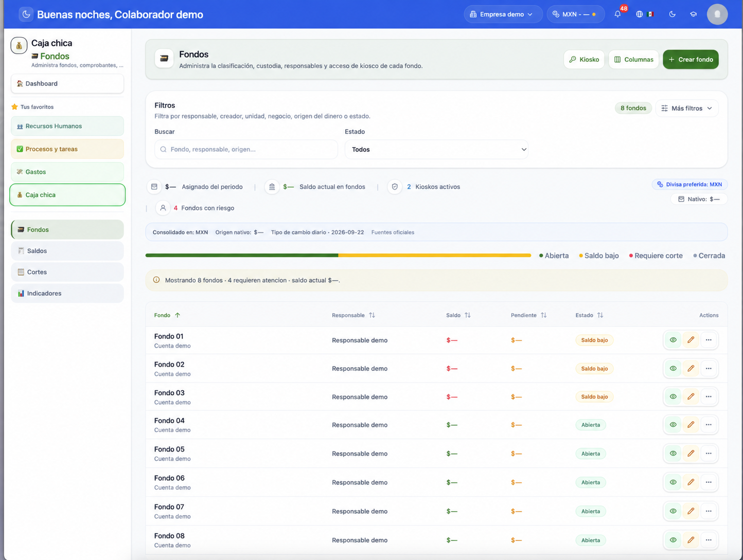
Task: Focus the Buscar search input field
Action: (246, 149)
